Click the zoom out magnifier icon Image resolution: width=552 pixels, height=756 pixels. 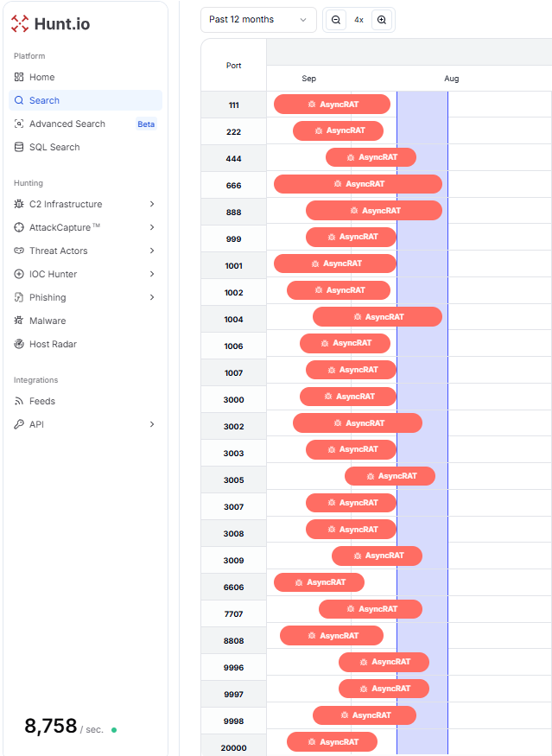point(336,20)
